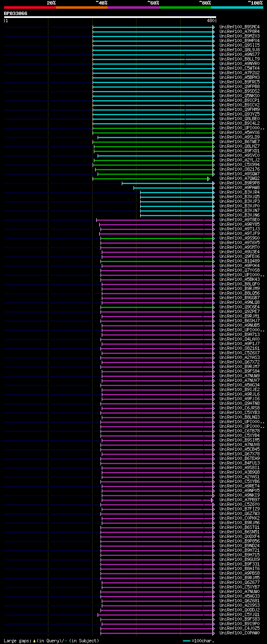The width and height of the screenshot is (267, 644).
Task: Select the UniRef100_C6TB78 label
Action: [x=239, y=431]
